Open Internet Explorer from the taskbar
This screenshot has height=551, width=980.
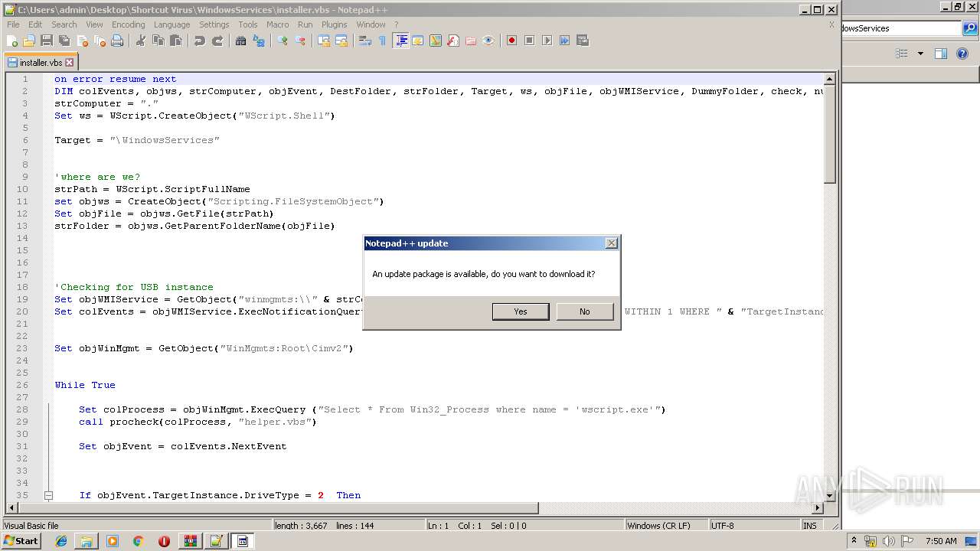click(x=61, y=541)
